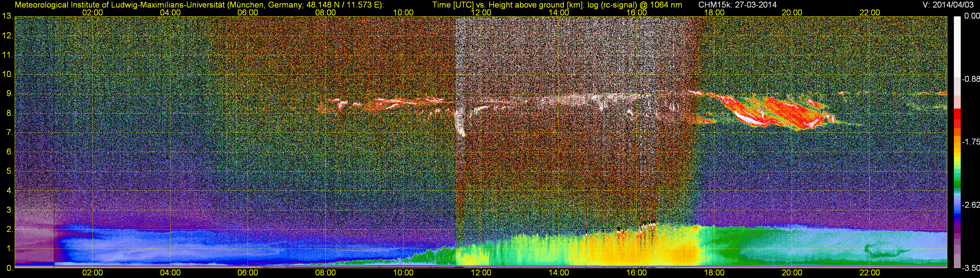Click the 2 km tick label on the height axis
Screen dimensions: 980x278
(x=9, y=229)
